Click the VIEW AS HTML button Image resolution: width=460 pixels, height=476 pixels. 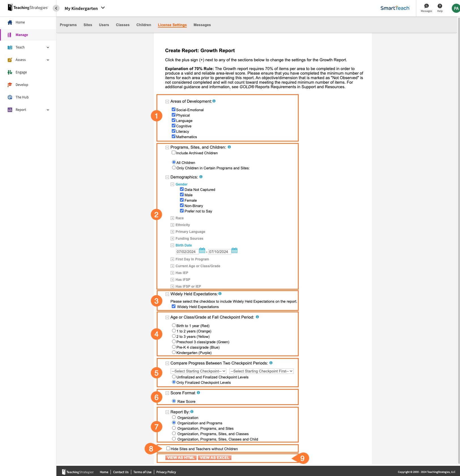[181, 458]
